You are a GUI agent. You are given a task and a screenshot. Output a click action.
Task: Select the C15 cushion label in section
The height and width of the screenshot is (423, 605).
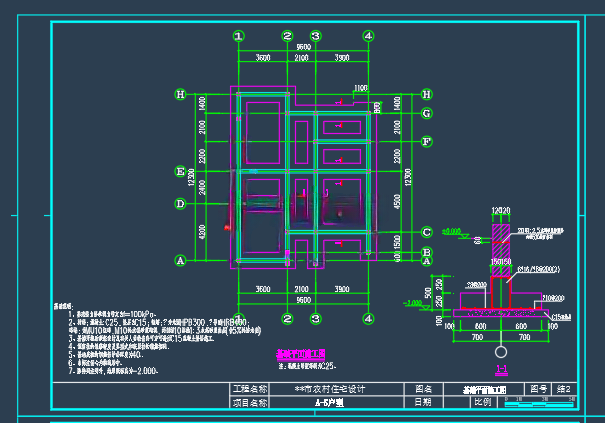click(x=561, y=317)
